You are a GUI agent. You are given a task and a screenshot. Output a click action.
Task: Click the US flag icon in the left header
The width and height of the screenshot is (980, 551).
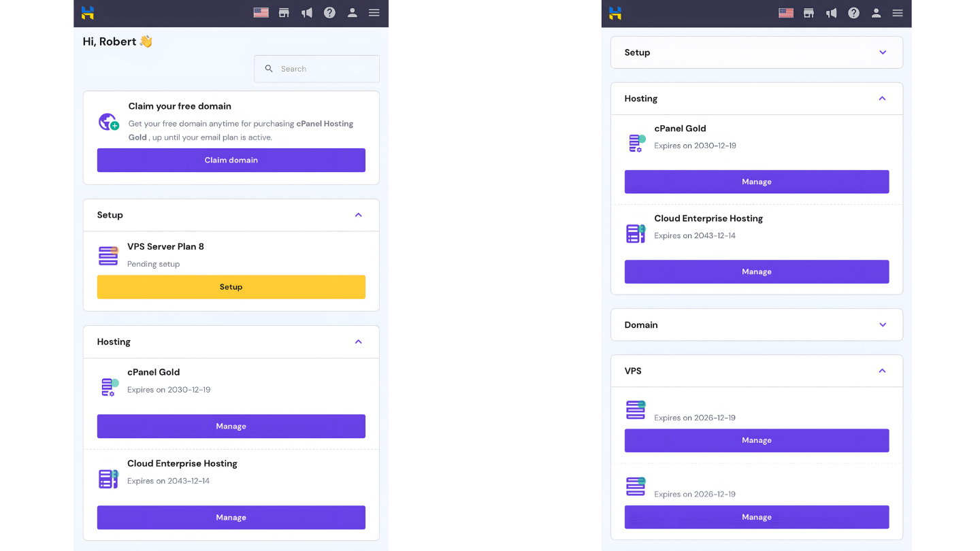pos(261,13)
